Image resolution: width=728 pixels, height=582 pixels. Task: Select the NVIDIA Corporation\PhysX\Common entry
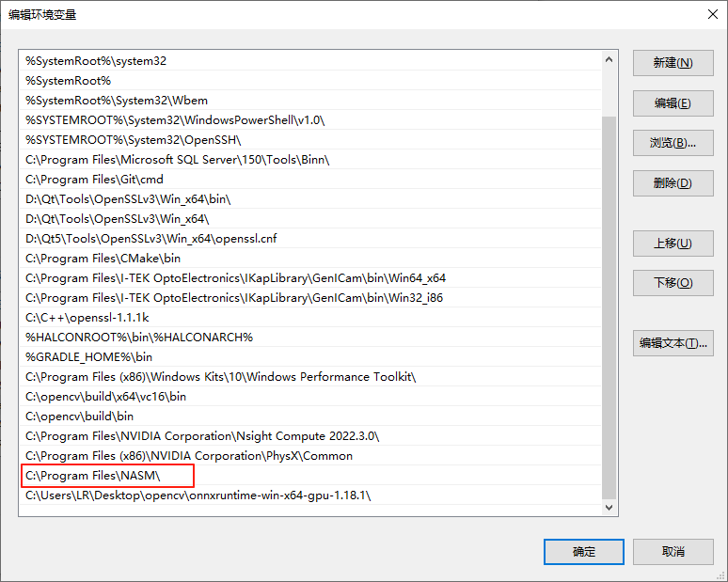pyautogui.click(x=310, y=455)
